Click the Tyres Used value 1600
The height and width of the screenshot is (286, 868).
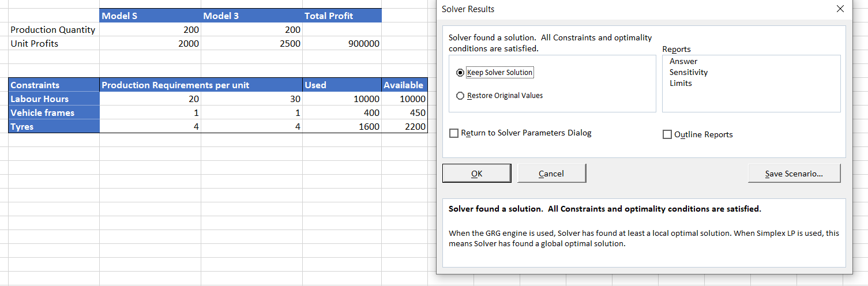point(342,127)
